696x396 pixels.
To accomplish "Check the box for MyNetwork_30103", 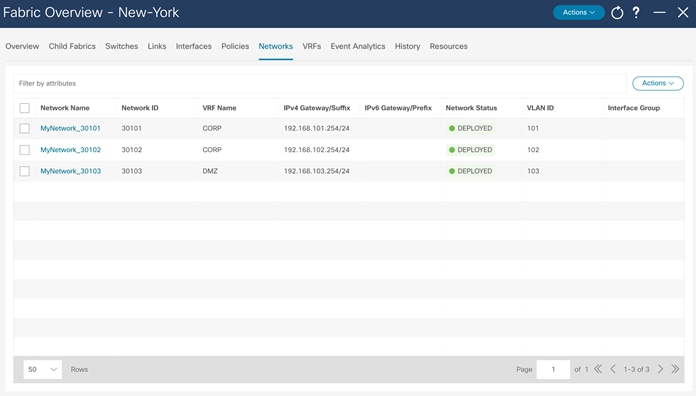I will (x=24, y=171).
